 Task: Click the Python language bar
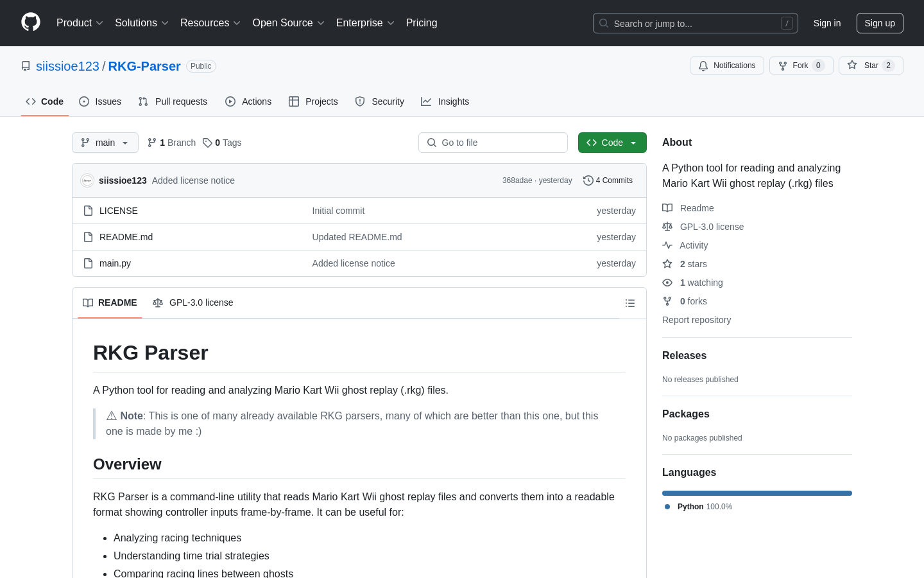coord(757,493)
